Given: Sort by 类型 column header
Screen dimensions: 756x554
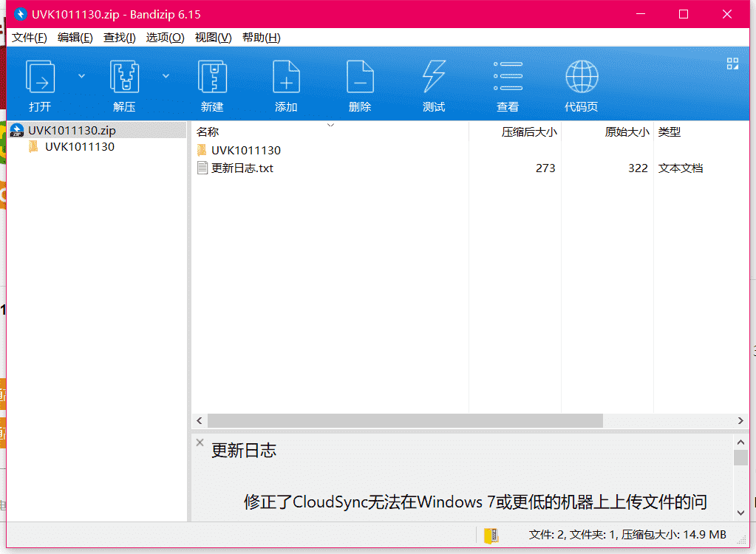Looking at the screenshot, I should (x=670, y=131).
